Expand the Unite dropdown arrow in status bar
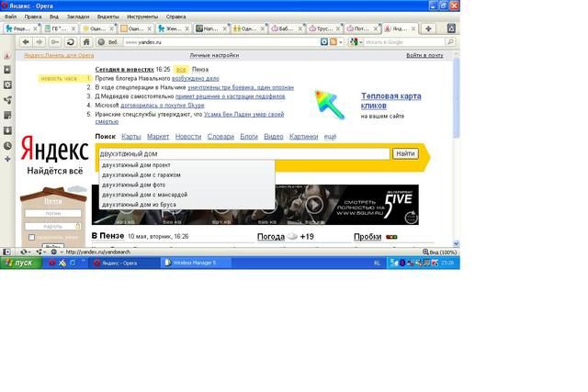The image size is (588, 392). 45,252
